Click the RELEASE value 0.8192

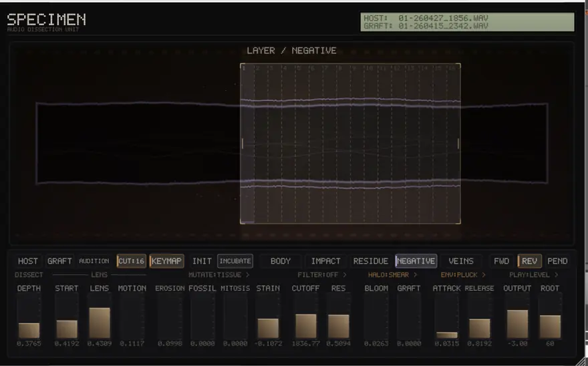[x=479, y=343]
